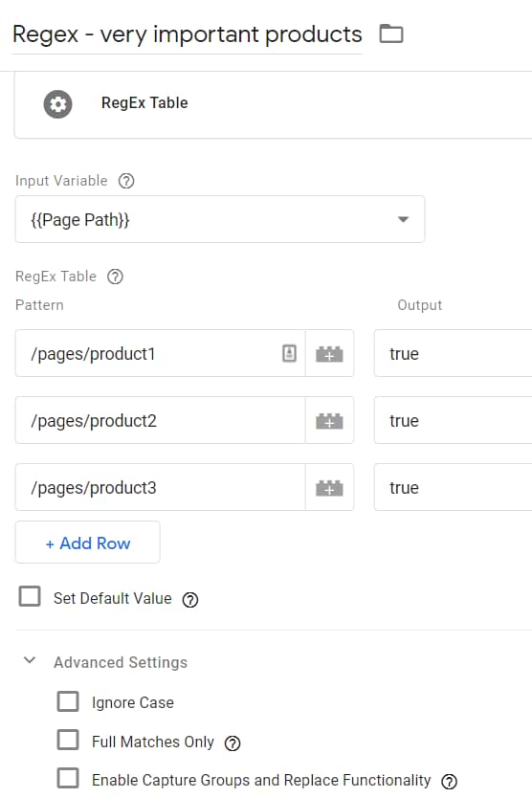Open help icon next to Set Default Value
The image size is (532, 798).
(190, 600)
